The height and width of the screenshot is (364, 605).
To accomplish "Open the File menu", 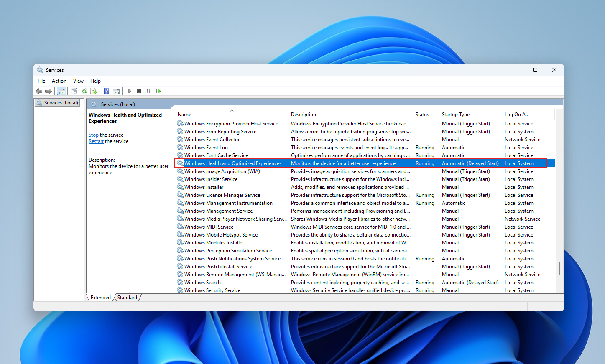I will pyautogui.click(x=41, y=81).
